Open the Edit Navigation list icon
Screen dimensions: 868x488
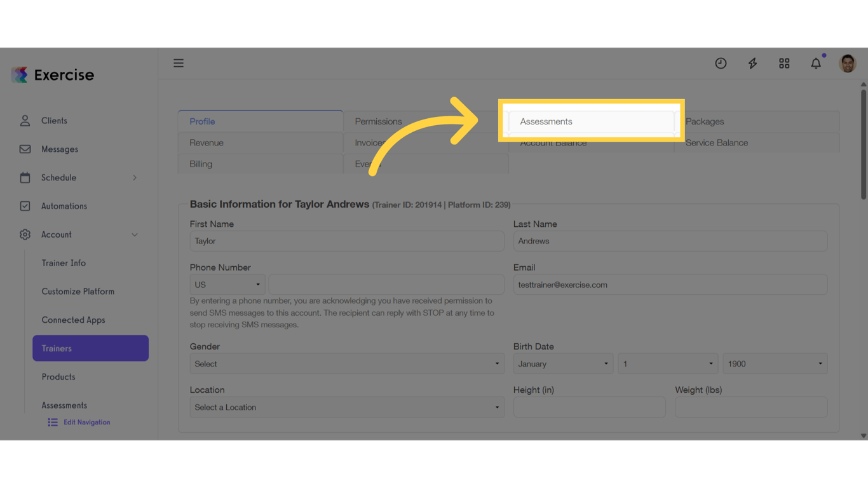tap(52, 421)
